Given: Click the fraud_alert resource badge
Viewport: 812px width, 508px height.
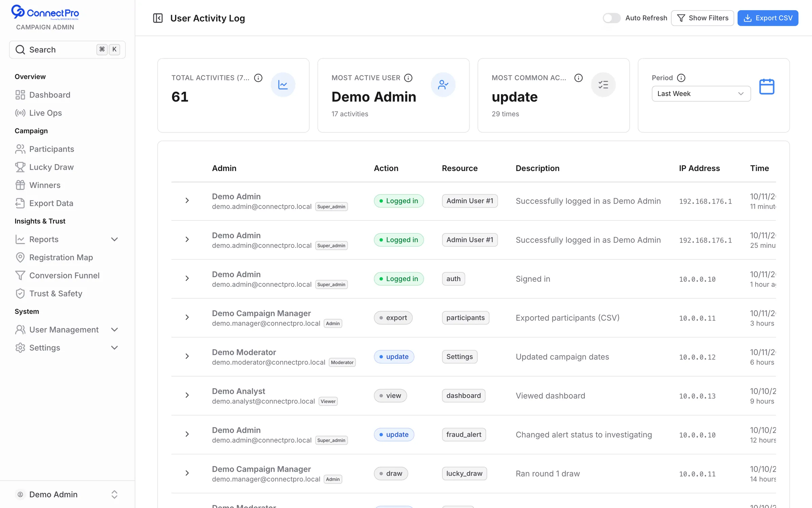Looking at the screenshot, I should click(x=464, y=435).
